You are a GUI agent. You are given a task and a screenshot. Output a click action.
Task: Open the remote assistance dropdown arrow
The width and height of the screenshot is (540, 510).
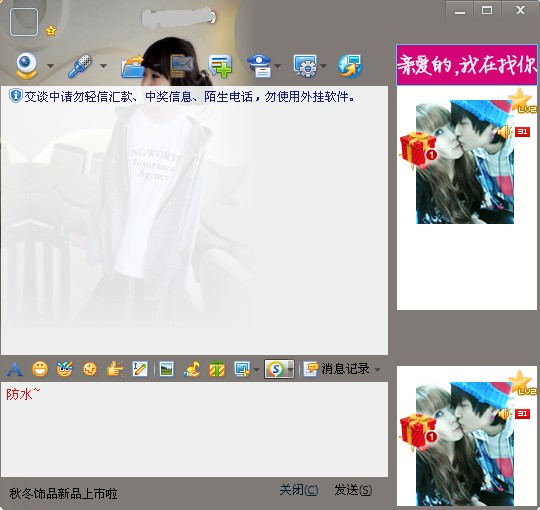[x=323, y=66]
